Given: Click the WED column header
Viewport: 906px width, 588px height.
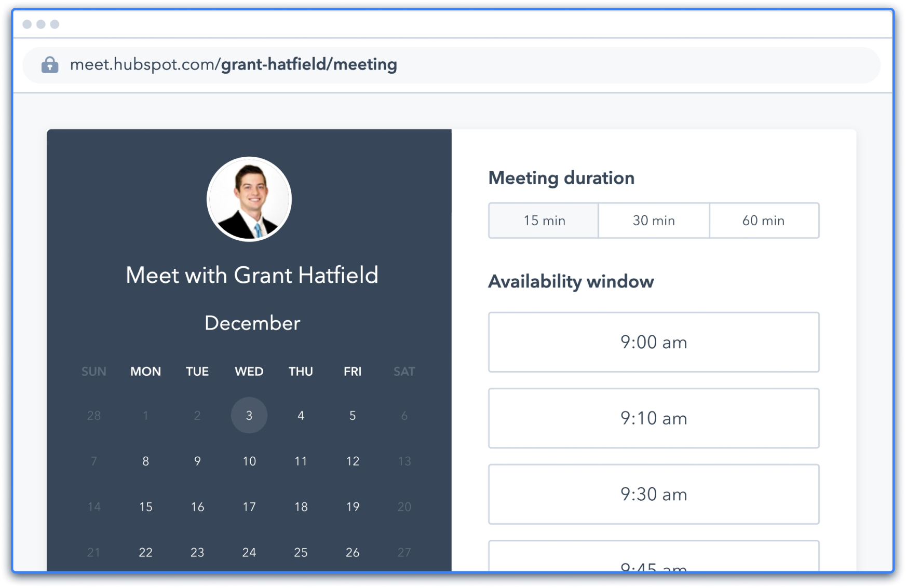Looking at the screenshot, I should coord(249,372).
